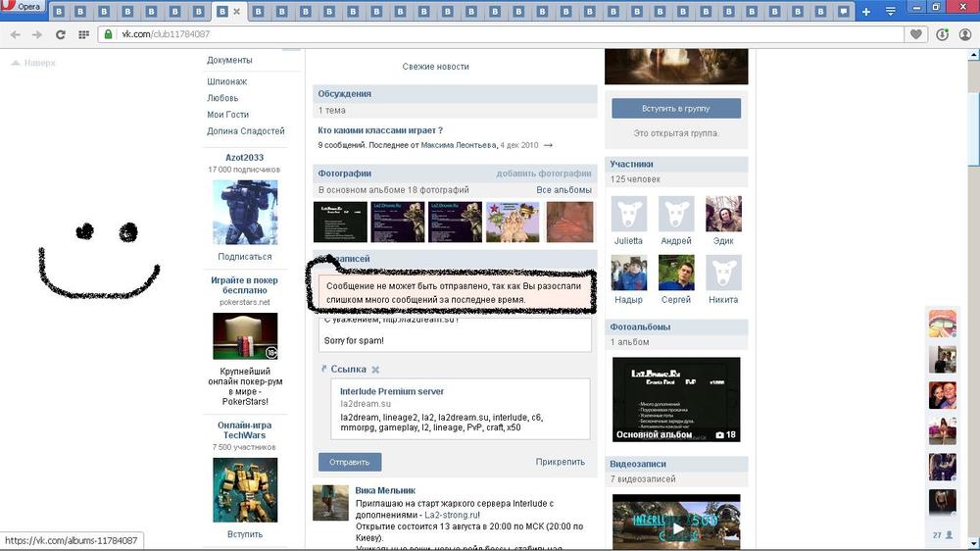
Task: Close the active VK tab
Action: click(236, 12)
